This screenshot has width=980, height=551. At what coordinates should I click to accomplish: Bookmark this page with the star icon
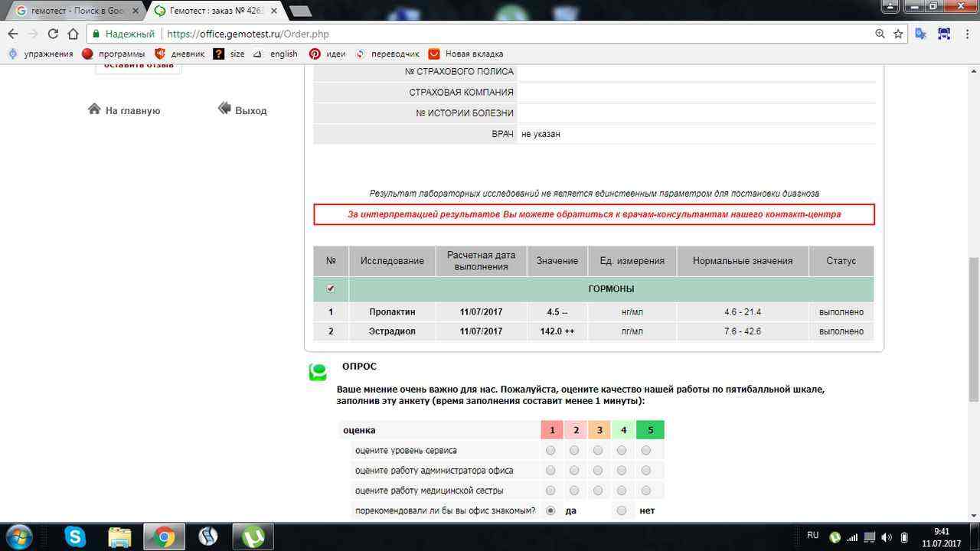[x=898, y=34]
